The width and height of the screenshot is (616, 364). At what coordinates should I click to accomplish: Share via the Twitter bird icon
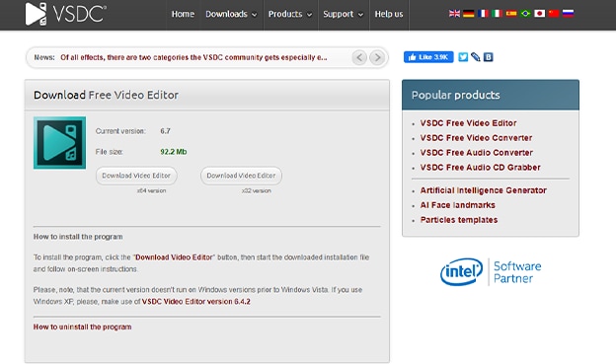[x=463, y=57]
